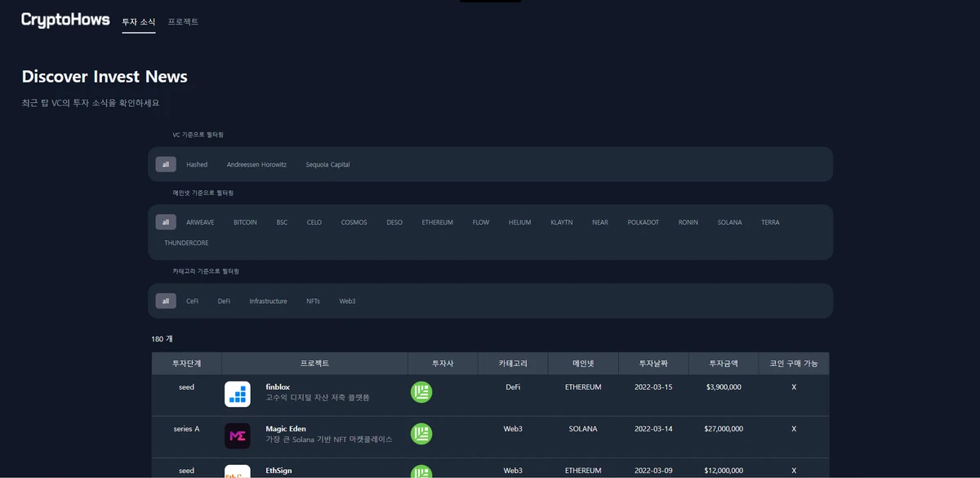
Task: Filter mainnet by HELIUM
Action: 519,222
